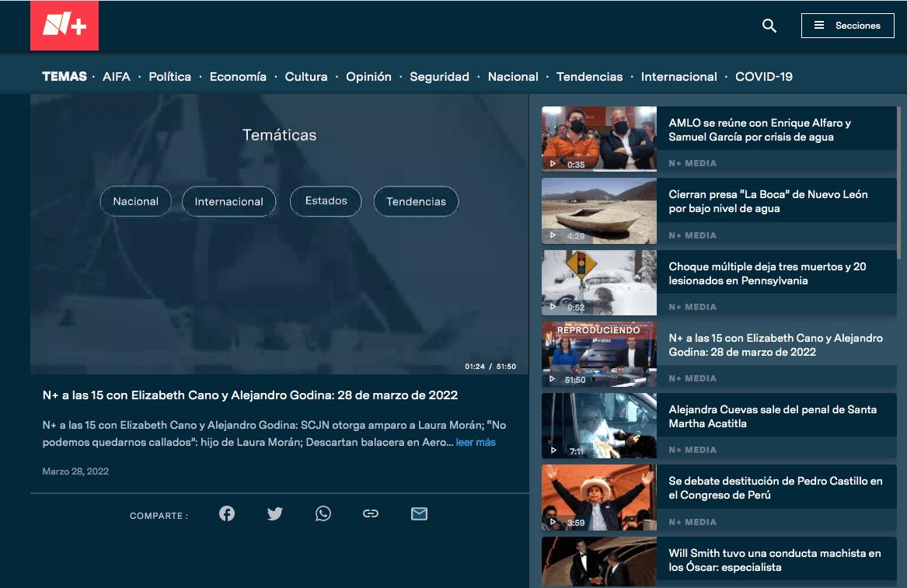Click the Marzo 28, 2022 date
The height and width of the screenshot is (588, 907).
coord(75,471)
